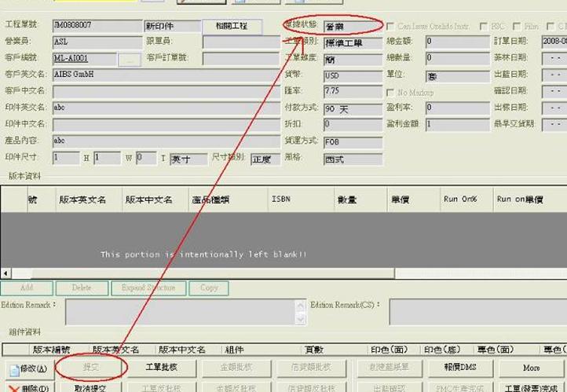This screenshot has height=392, width=567.
Task: Toggle the Can Issue Onhilds Instr. checkbox
Action: 391,26
